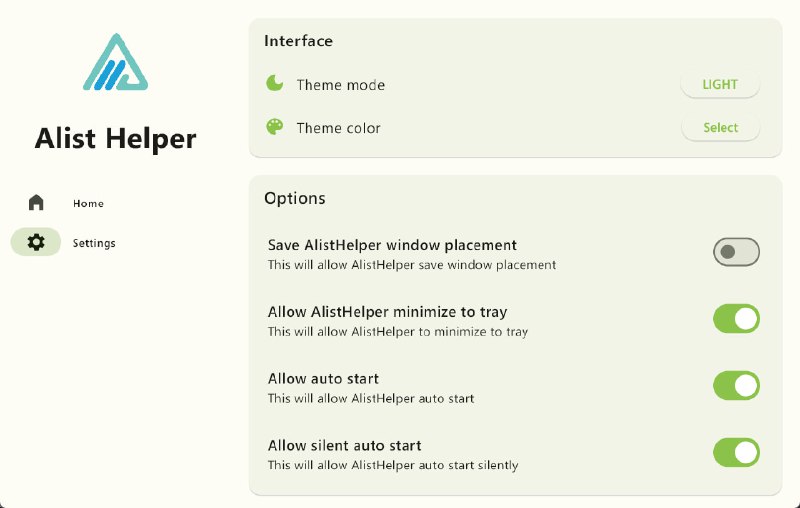Click Allow AlistHelper minimize to tray text
This screenshot has height=508, width=800.
click(387, 312)
